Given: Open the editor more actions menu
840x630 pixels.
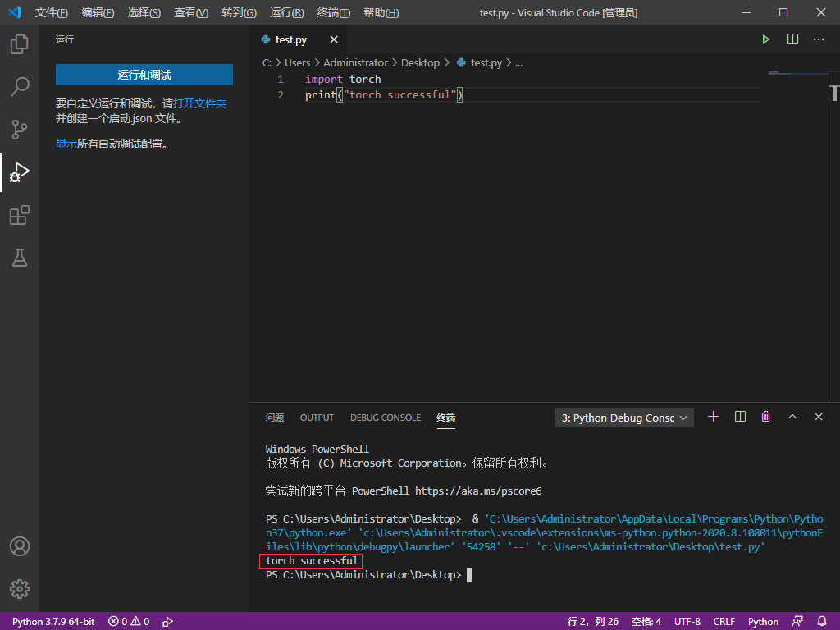Looking at the screenshot, I should pyautogui.click(x=818, y=39).
